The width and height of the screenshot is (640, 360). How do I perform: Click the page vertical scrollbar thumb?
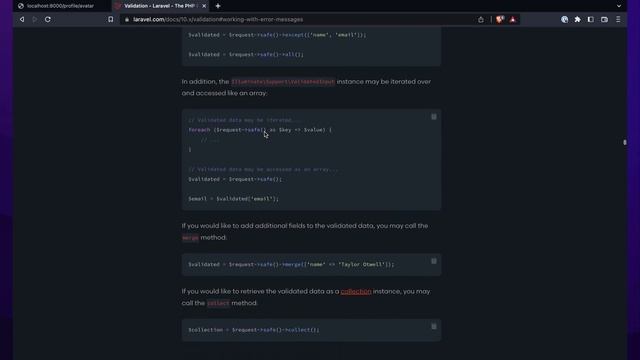(624, 142)
